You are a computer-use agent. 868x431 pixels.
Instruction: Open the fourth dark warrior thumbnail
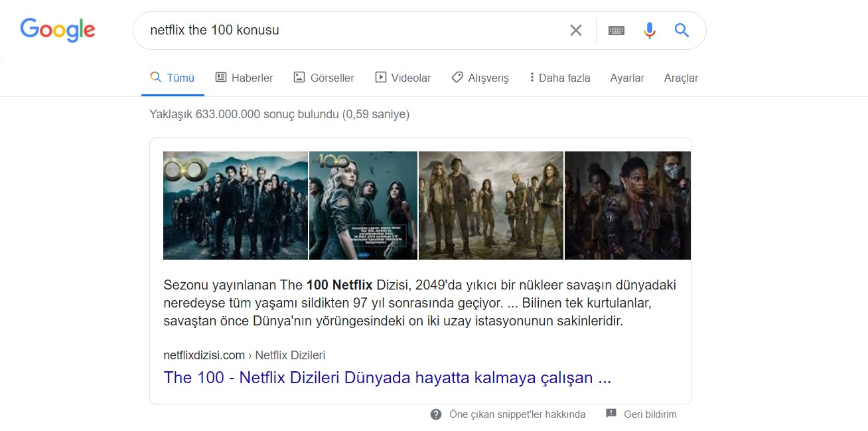coord(628,205)
